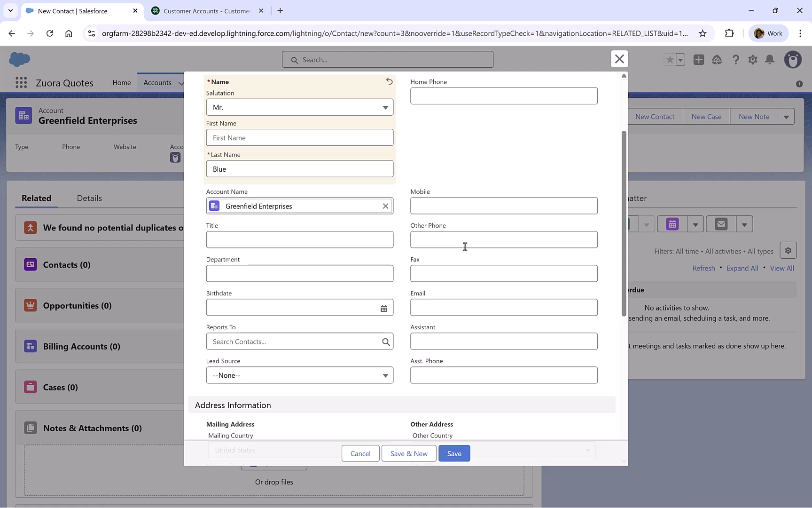Switch to the Details tab
The image size is (812, 508).
click(x=89, y=198)
